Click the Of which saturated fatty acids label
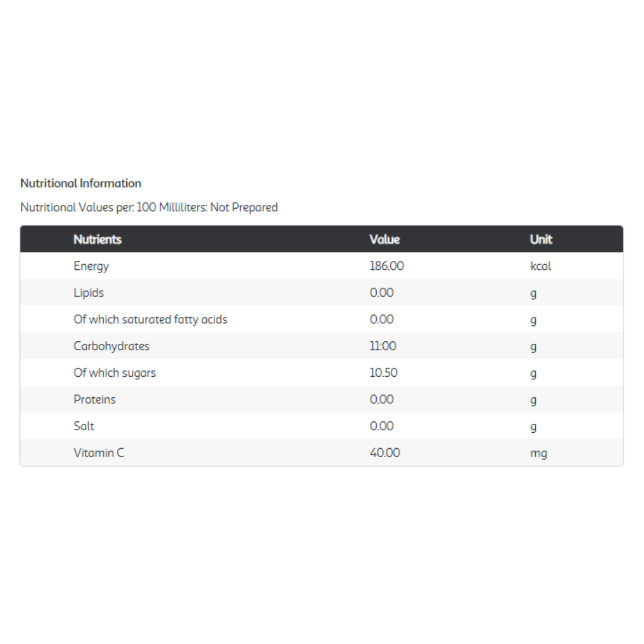 pos(150,319)
